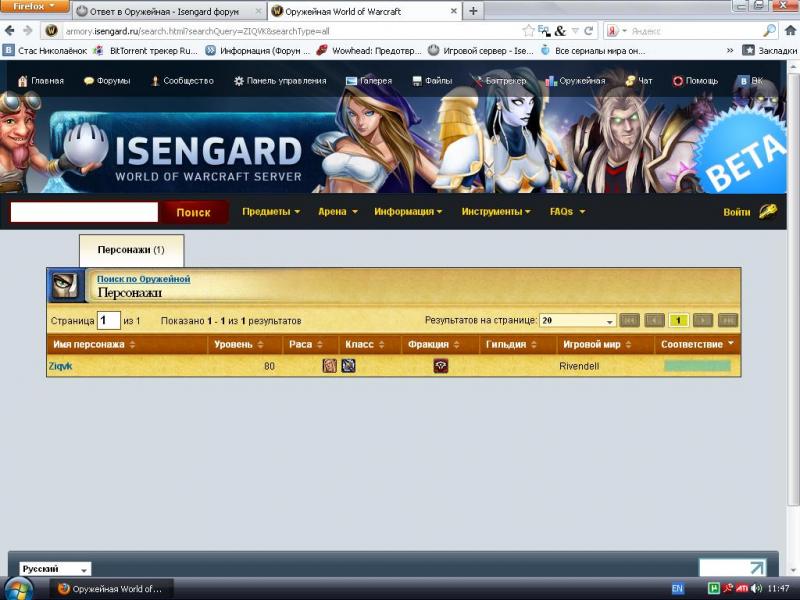
Task: Open the Wowhead bookmark
Action: pos(369,51)
